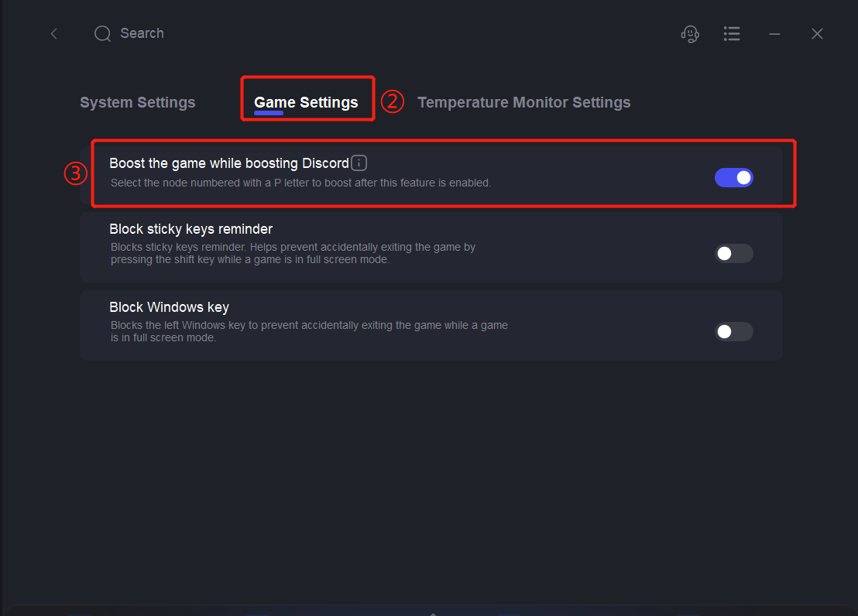Disable the Boost Discord toggle
Image resolution: width=858 pixels, height=616 pixels.
[733, 177]
